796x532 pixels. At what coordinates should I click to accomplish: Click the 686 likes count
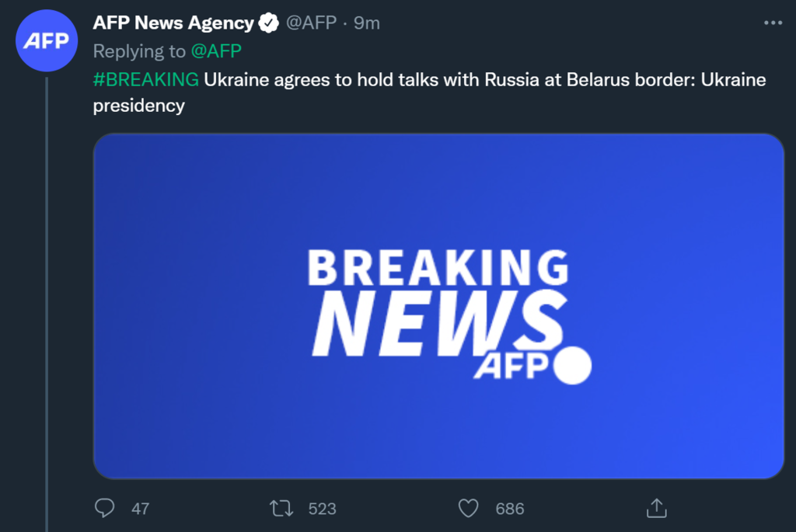tap(510, 509)
